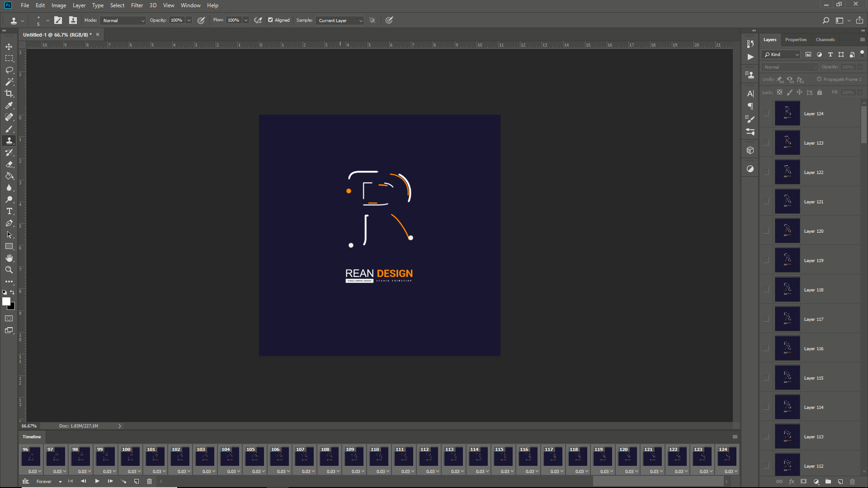Select Layer 120 thumbnail in Layers
868x488 pixels.
[x=788, y=231]
